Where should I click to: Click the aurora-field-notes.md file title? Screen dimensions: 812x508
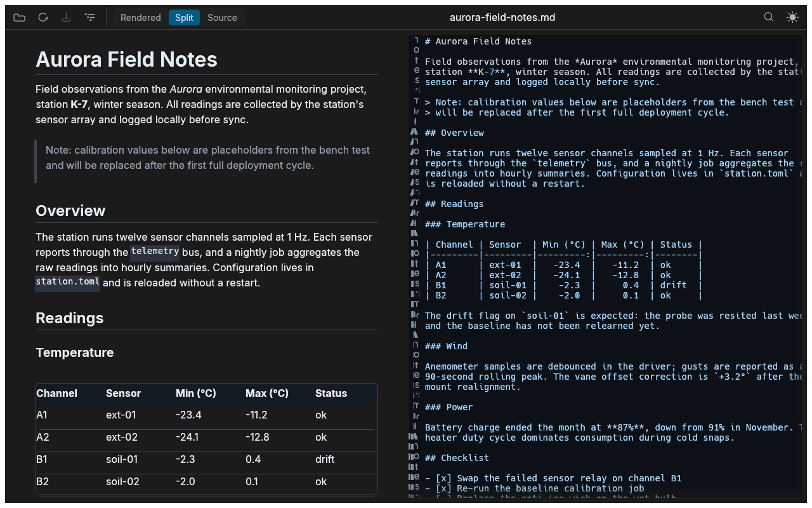pyautogui.click(x=502, y=18)
